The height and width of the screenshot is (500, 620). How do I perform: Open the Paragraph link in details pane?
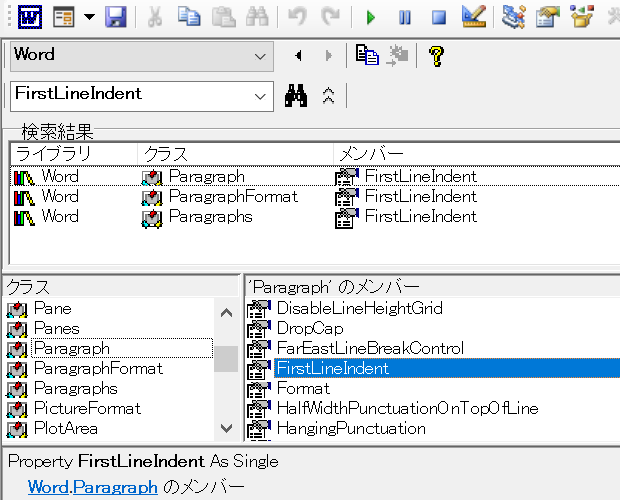(115, 487)
